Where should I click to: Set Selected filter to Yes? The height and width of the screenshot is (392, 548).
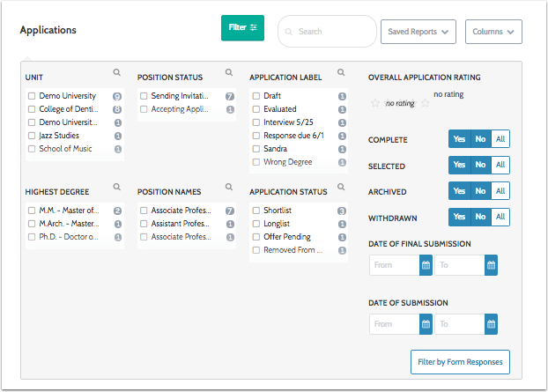pyautogui.click(x=460, y=165)
